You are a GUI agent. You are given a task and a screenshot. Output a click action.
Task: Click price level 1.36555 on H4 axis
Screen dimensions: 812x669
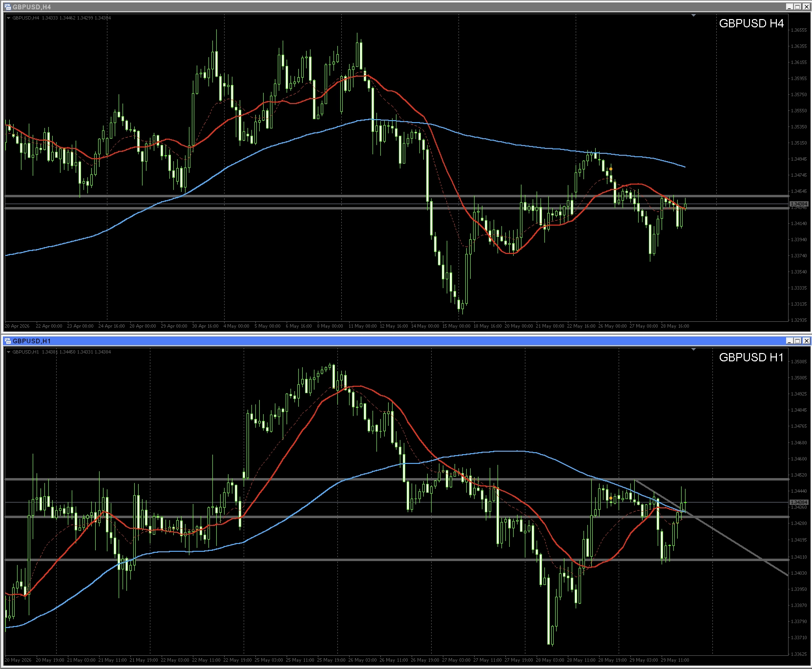coord(799,30)
